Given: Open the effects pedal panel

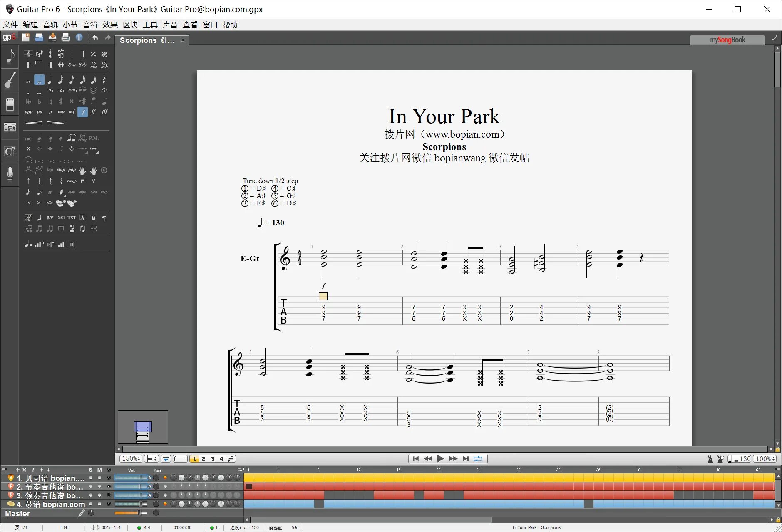Looking at the screenshot, I should click(x=10, y=104).
